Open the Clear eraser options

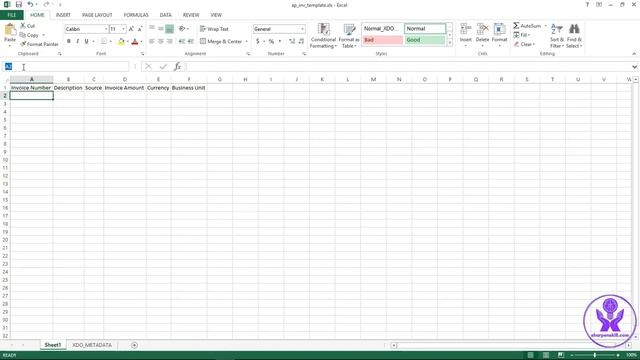pyautogui.click(x=524, y=44)
